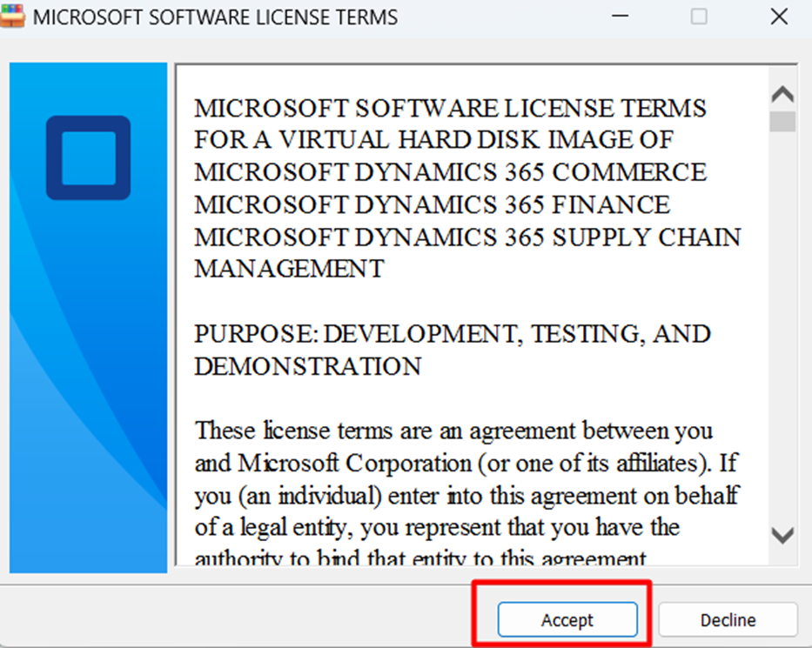This screenshot has width=812, height=648.
Task: Click the "MICROSOFT DYNAMICS 365 SUPPLY CHAIN" line
Action: pyautogui.click(x=467, y=237)
